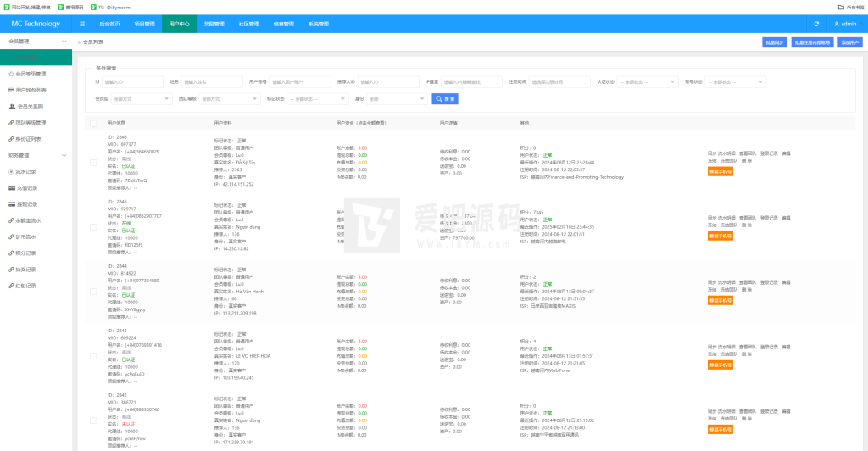Open 充值记录 sidebar item
868x451 pixels.
(36, 188)
